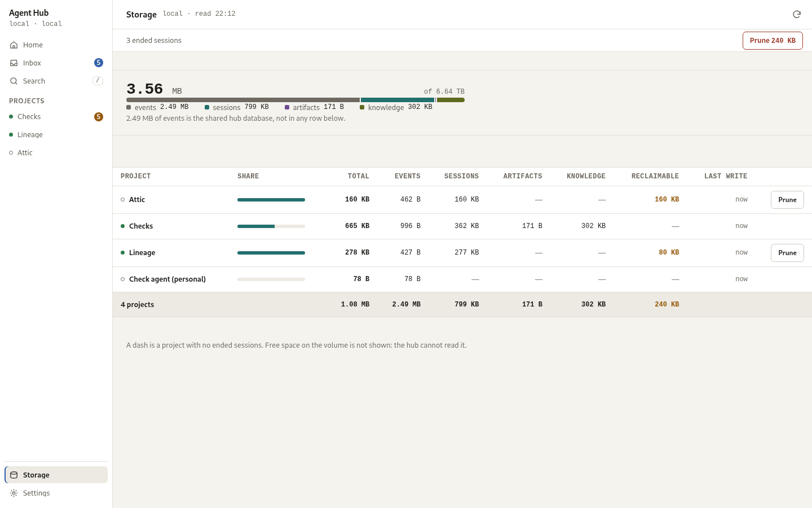Sort by ARTIFACTS column header
812x508 pixels.
(x=523, y=177)
